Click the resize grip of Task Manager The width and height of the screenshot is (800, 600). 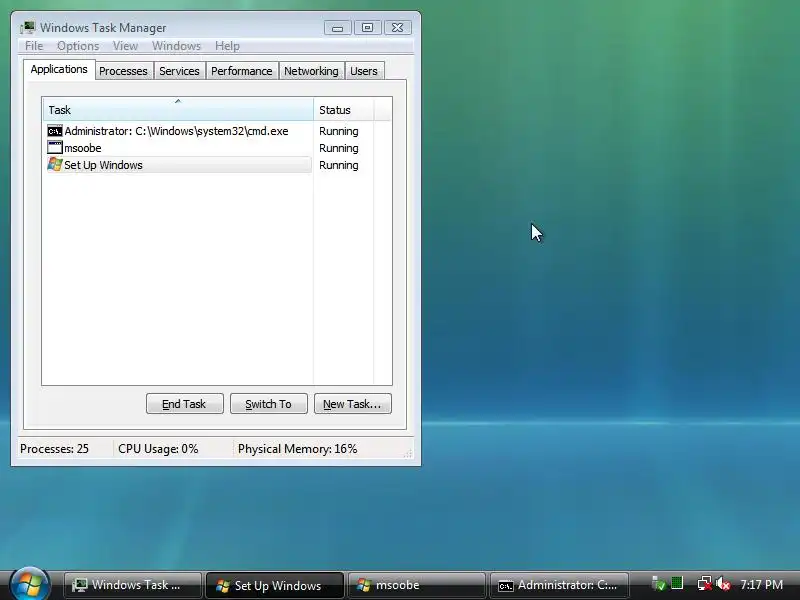pyautogui.click(x=408, y=454)
